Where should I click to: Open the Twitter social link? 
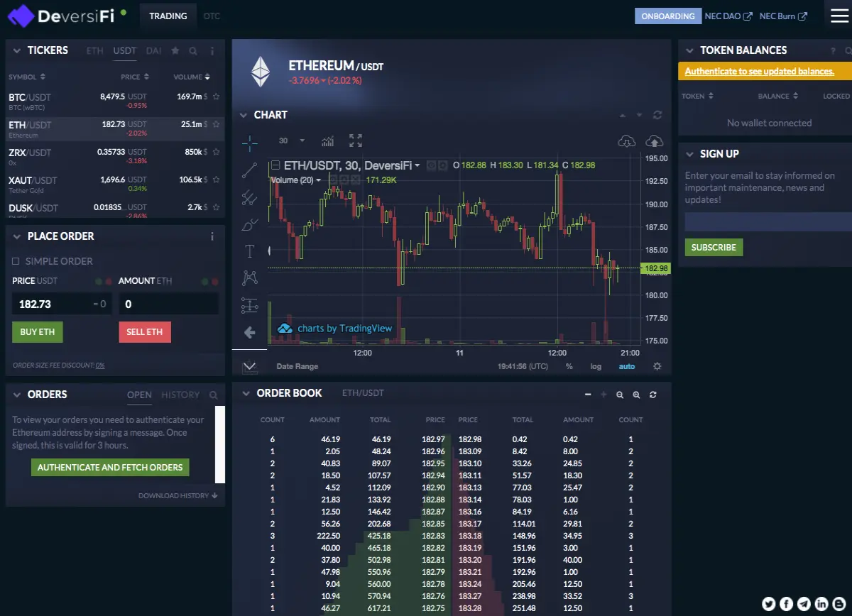[x=768, y=604]
